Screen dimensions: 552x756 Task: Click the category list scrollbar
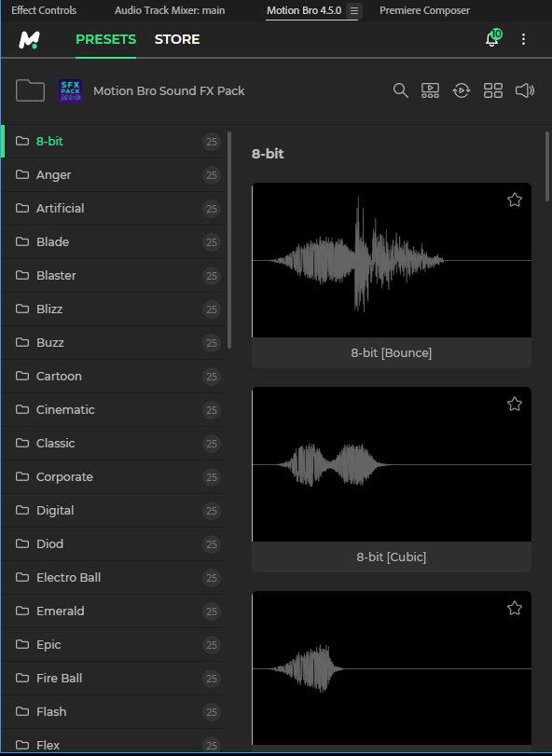[229, 240]
